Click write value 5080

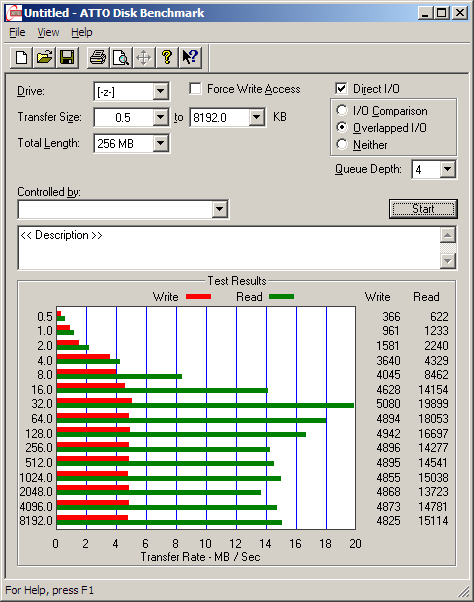[x=388, y=404]
